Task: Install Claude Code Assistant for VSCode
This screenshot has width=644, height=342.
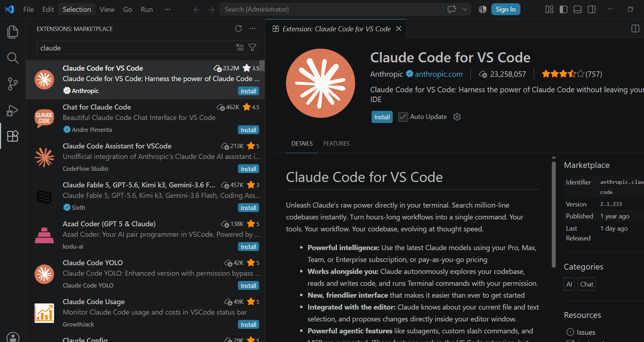Action: 249,169
